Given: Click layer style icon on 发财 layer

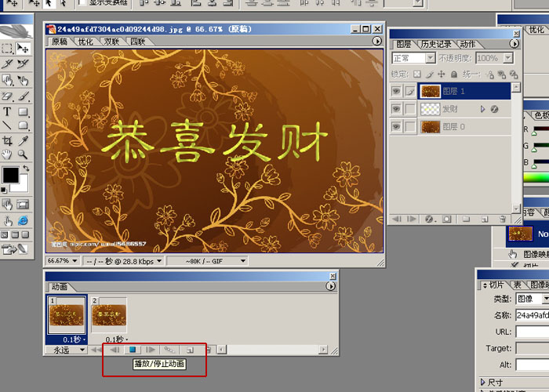Looking at the screenshot, I should [494, 109].
